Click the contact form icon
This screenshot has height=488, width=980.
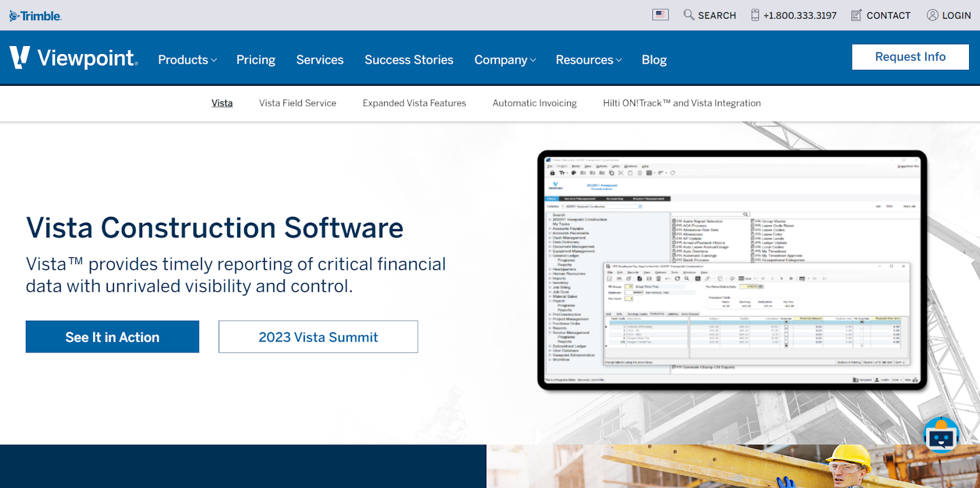pos(856,15)
